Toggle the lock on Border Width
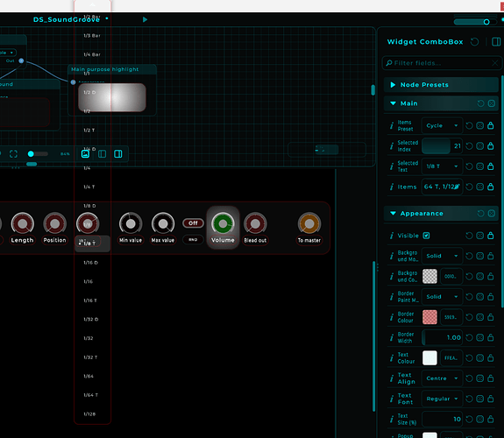The image size is (504, 438). 491,337
